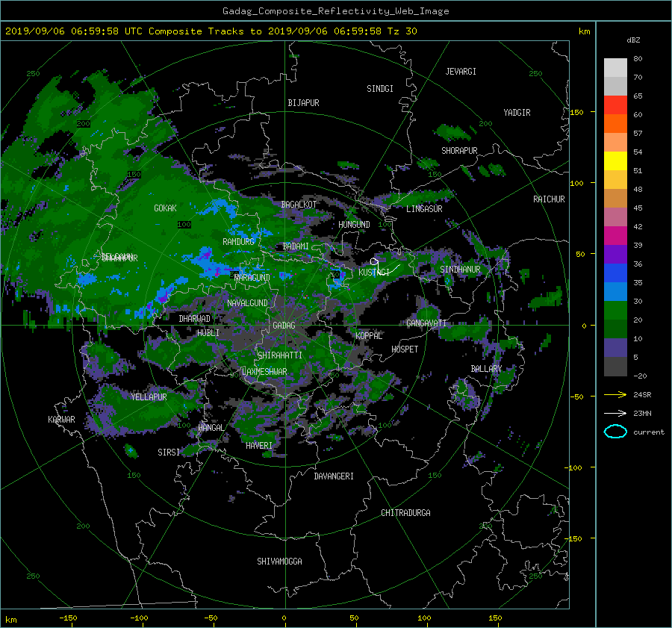This screenshot has height=628, width=672.
Task: Click the title 'Gadag_Composite_Reflectivity_Web_Image'
Action: point(335,11)
